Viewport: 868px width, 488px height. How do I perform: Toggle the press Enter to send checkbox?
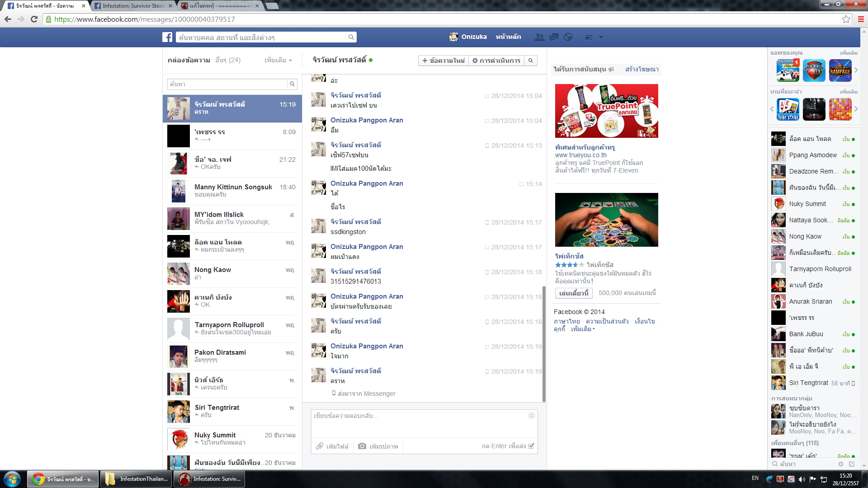point(532,446)
